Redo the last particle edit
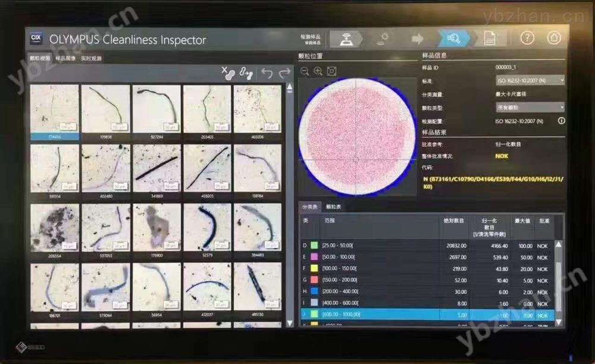The height and width of the screenshot is (364, 595). [x=284, y=73]
